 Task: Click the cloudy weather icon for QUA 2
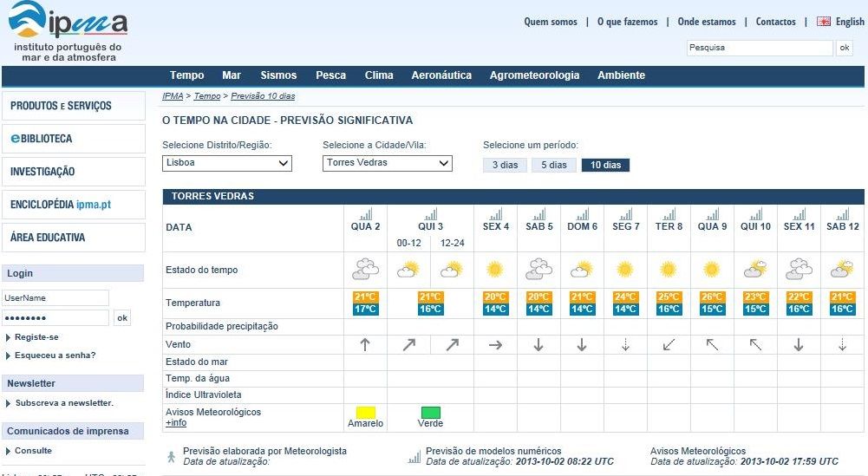pyautogui.click(x=365, y=269)
